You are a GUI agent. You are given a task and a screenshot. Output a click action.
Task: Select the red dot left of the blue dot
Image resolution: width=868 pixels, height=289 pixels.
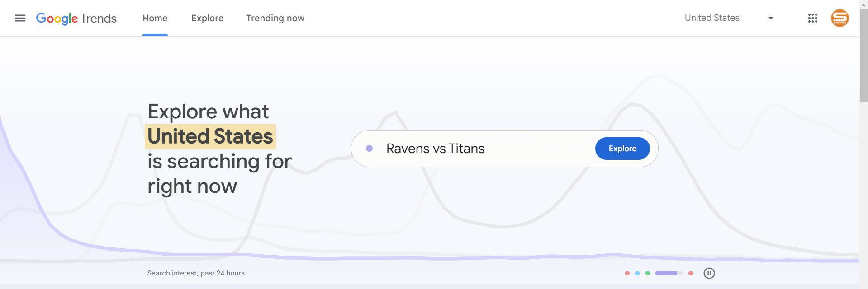click(x=627, y=273)
